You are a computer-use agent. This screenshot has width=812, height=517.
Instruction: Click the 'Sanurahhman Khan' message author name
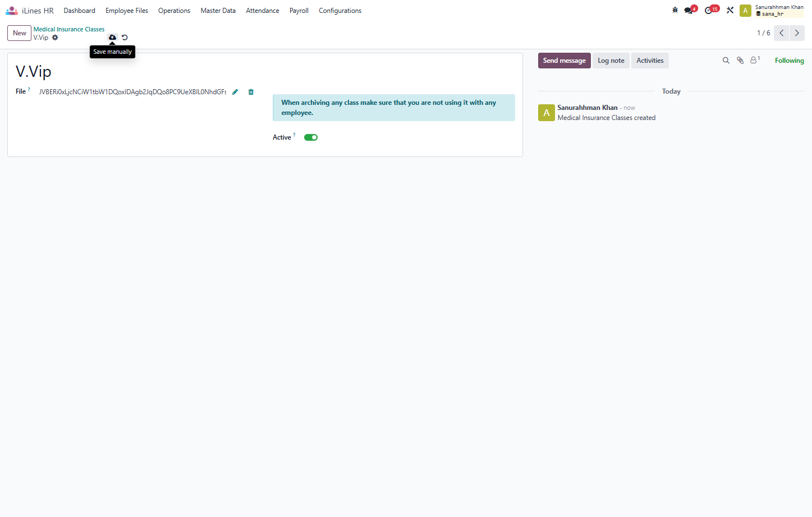[x=588, y=108]
